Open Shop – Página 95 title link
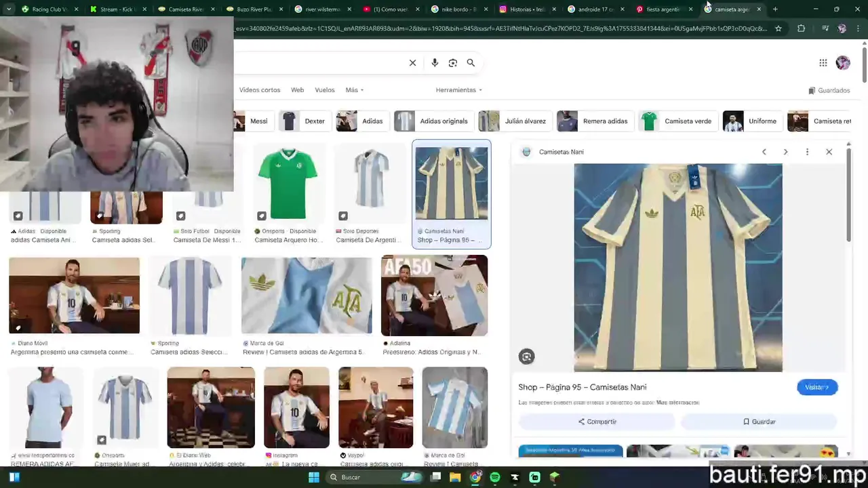 click(583, 387)
